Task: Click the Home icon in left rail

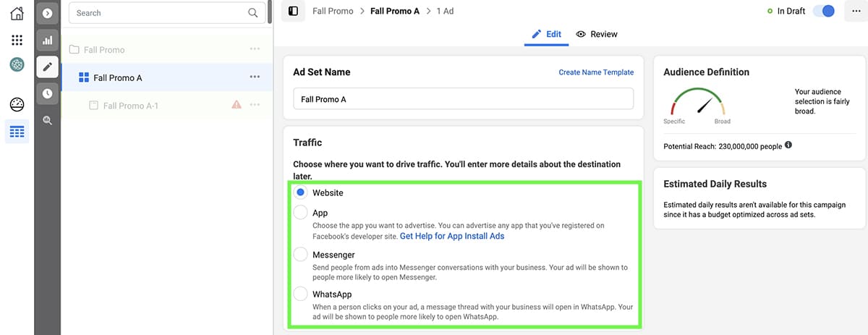Action: tap(17, 13)
